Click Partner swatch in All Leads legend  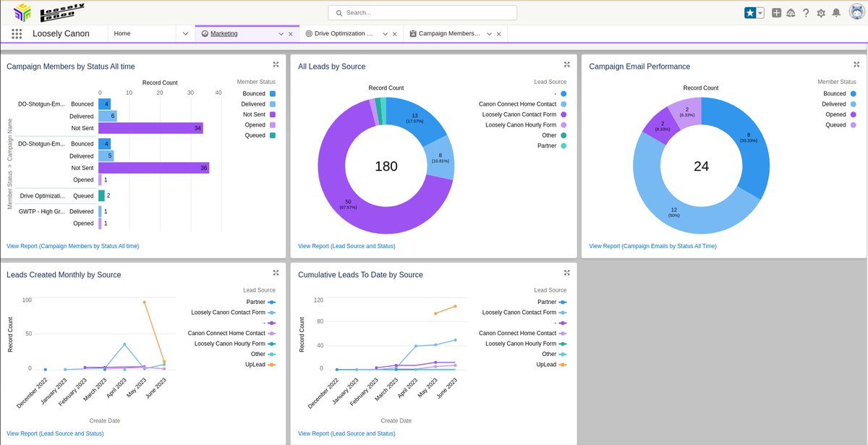[563, 145]
